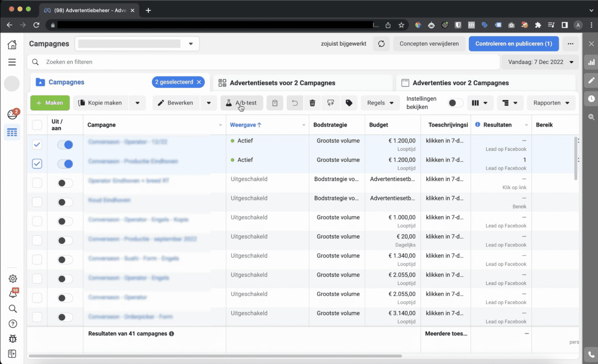Click the clipboard paste icon in toolbar
Viewport: 598px width, 364px height.
pyautogui.click(x=275, y=103)
